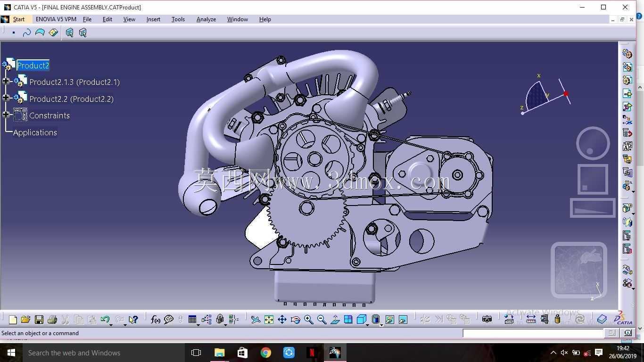The height and width of the screenshot is (362, 644).
Task: Open the Measure Inertia weight tool
Action: pyautogui.click(x=557, y=320)
